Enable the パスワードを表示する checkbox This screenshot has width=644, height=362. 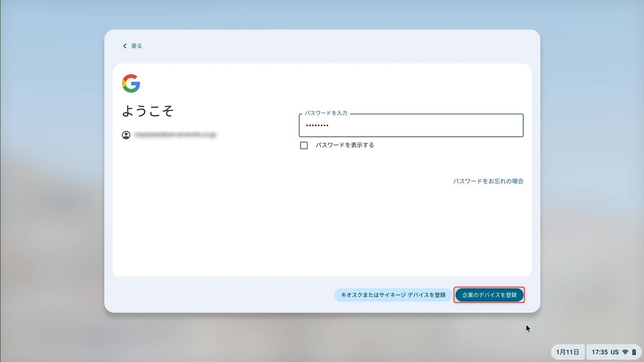point(304,145)
